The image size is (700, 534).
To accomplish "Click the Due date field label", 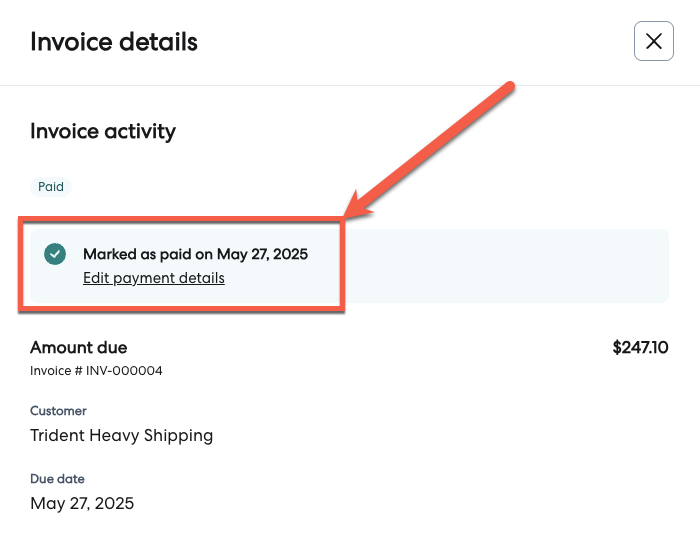I will click(x=57, y=479).
